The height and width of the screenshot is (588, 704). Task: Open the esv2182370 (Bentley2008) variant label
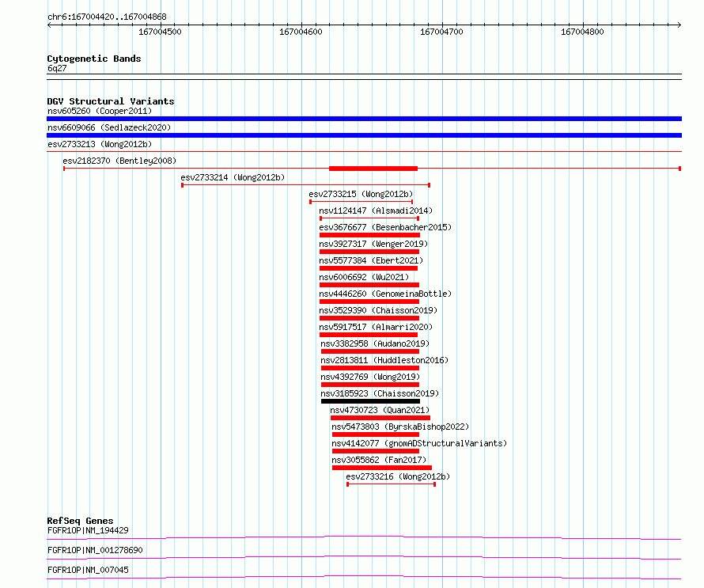tap(119, 161)
